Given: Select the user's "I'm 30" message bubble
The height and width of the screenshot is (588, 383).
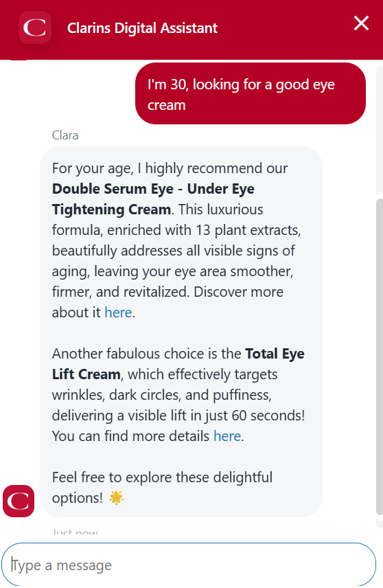Looking at the screenshot, I should pyautogui.click(x=251, y=93).
